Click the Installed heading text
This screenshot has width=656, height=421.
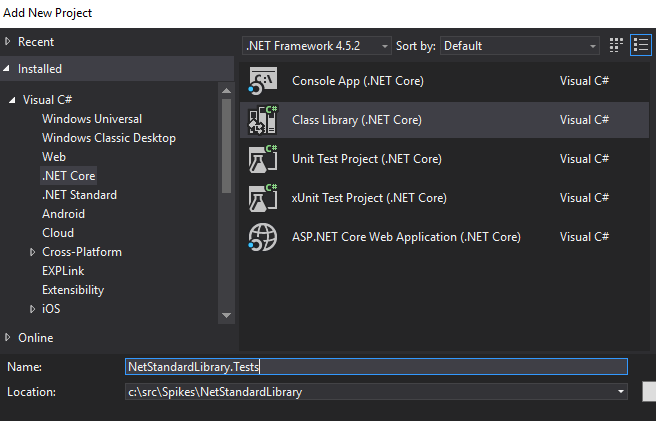[40, 69]
